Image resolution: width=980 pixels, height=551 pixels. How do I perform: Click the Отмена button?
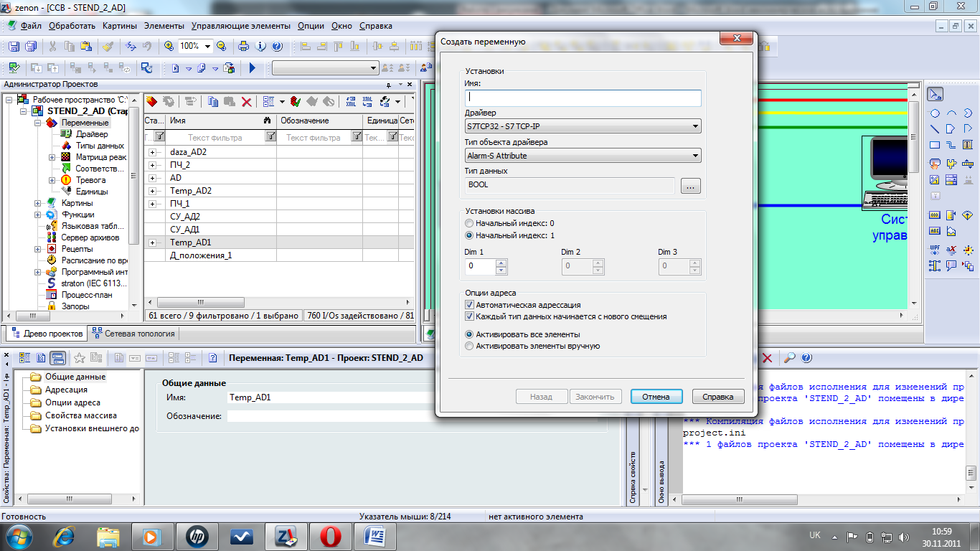click(656, 397)
